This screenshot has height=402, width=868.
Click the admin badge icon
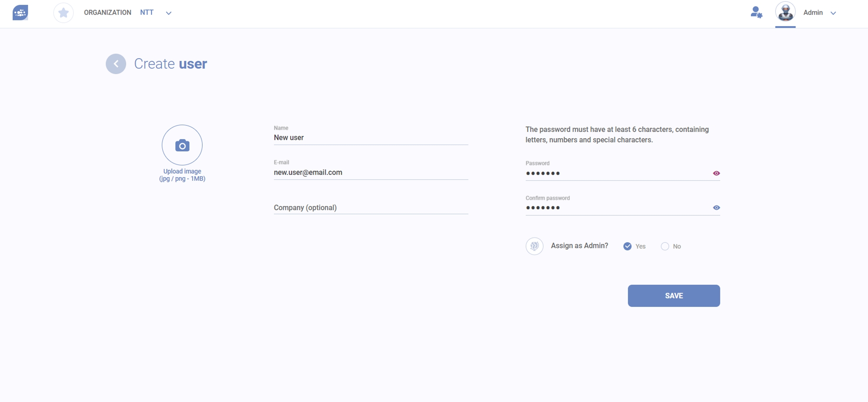[x=534, y=246]
